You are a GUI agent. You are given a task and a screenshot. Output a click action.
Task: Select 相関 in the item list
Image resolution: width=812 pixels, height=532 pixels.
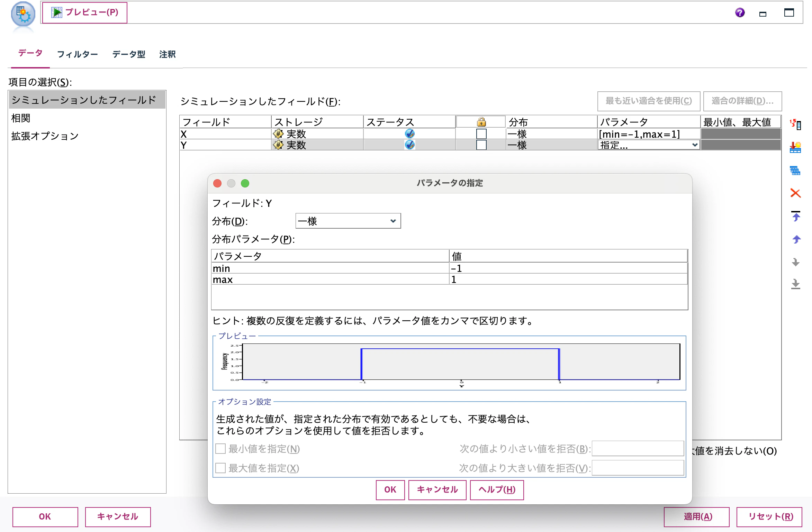[x=87, y=118]
